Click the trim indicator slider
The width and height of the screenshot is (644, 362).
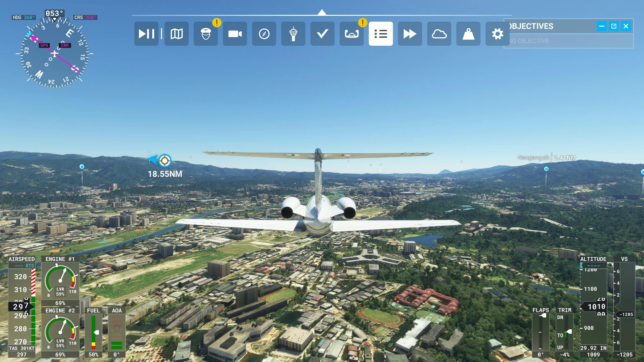[568, 332]
